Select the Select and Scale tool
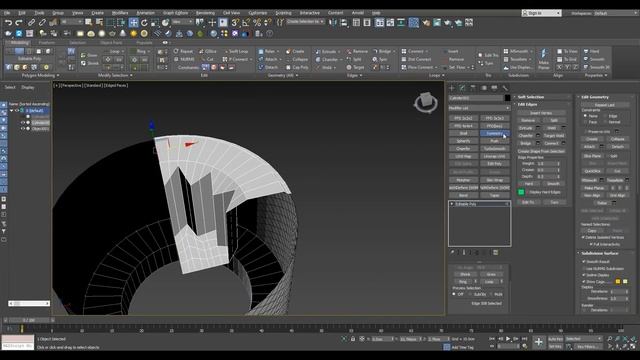 (155, 22)
